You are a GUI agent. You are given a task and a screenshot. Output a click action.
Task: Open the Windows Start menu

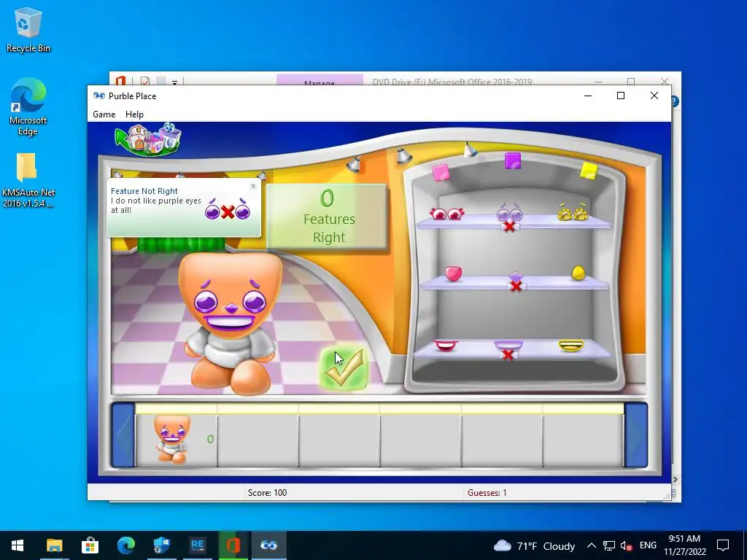(x=18, y=545)
